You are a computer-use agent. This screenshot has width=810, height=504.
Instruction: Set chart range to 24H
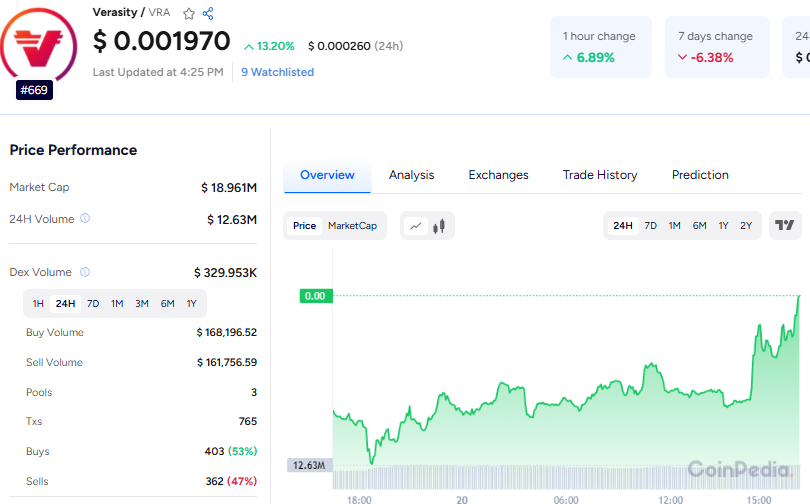[x=622, y=226]
